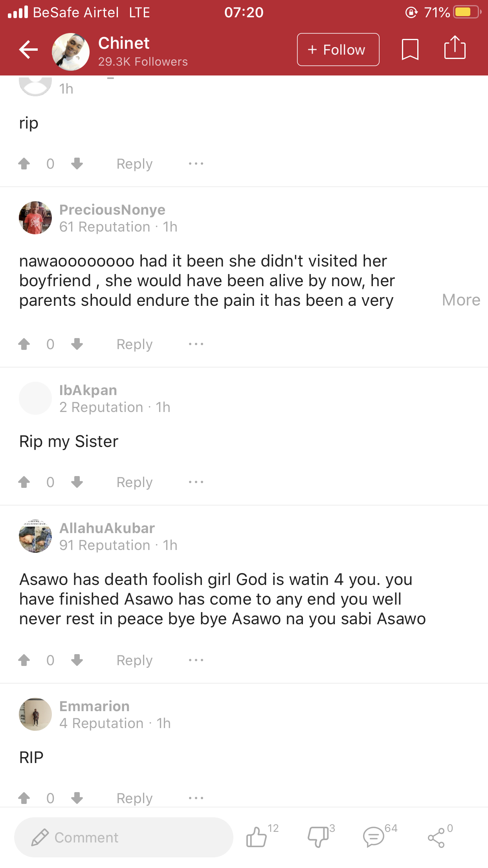Bookmark this article
The width and height of the screenshot is (488, 868).
pyautogui.click(x=410, y=50)
